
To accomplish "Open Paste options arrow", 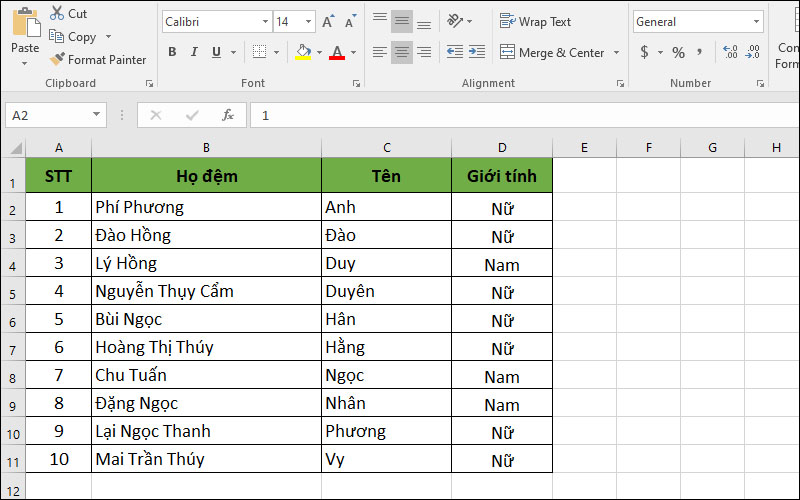I will pos(24,63).
